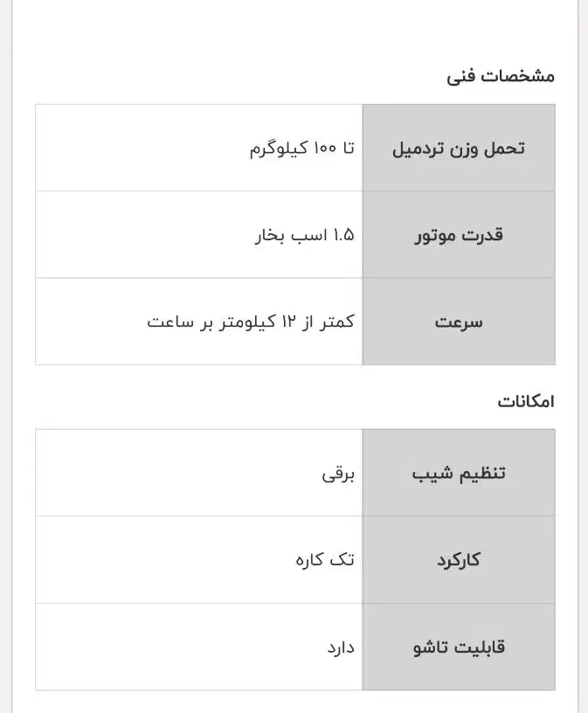The image size is (588, 713).
Task: Select the قدرت موتور label cell
Action: click(459, 235)
